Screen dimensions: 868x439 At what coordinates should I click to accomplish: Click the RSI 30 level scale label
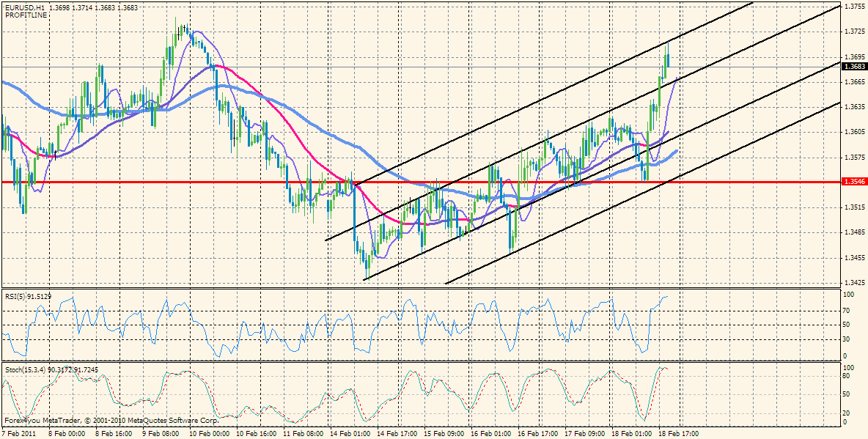click(x=847, y=339)
